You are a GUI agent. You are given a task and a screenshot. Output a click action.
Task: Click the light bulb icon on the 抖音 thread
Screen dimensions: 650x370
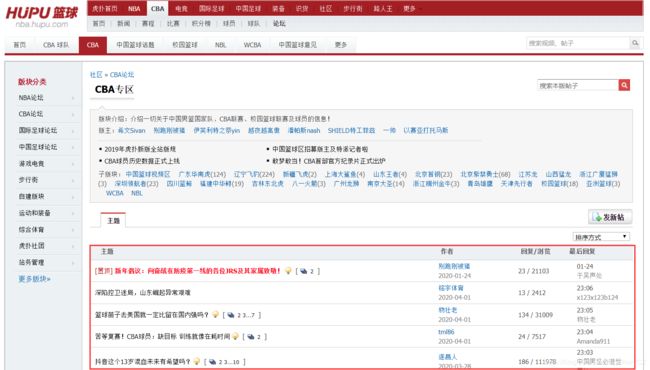click(x=196, y=361)
